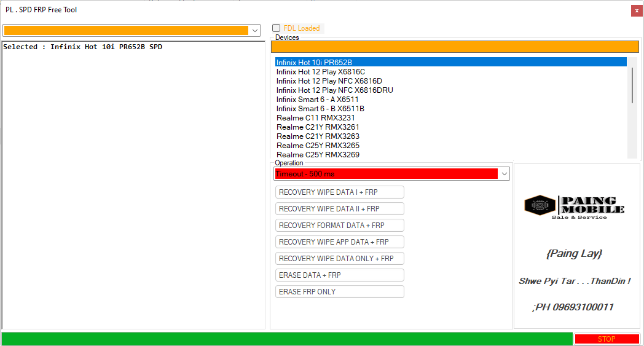The height and width of the screenshot is (346, 644).
Task: Click RECOVERY WIPE DATA ONLY + FRP
Action: tap(340, 259)
